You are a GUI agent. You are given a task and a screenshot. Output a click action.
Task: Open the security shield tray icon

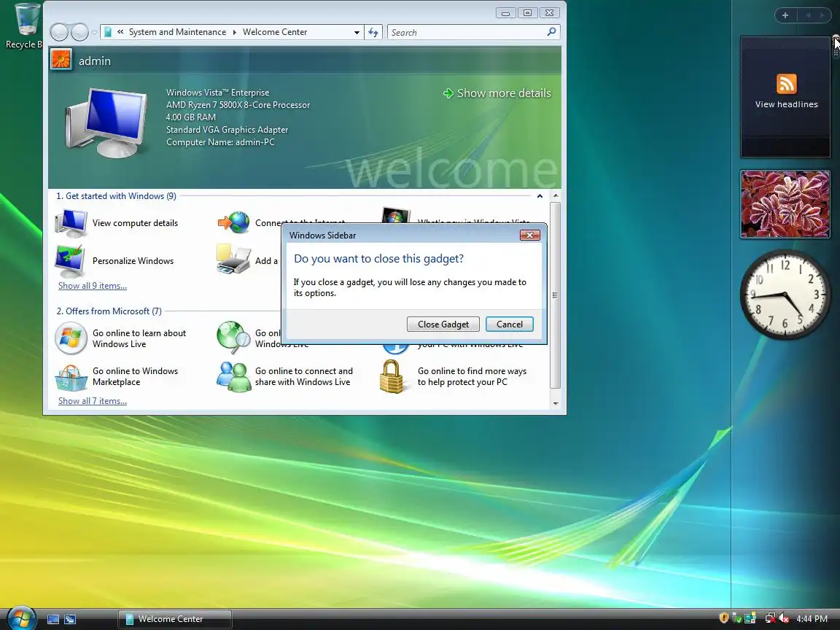point(724,618)
